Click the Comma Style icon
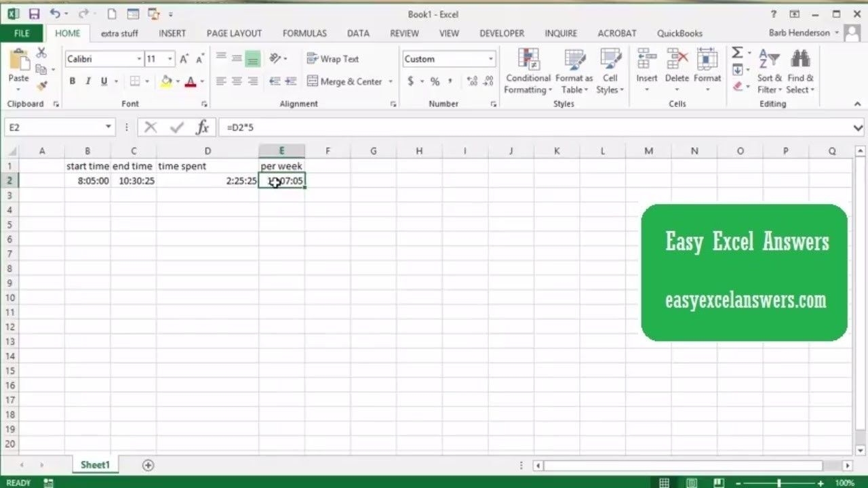Image resolution: width=868 pixels, height=488 pixels. click(x=450, y=81)
